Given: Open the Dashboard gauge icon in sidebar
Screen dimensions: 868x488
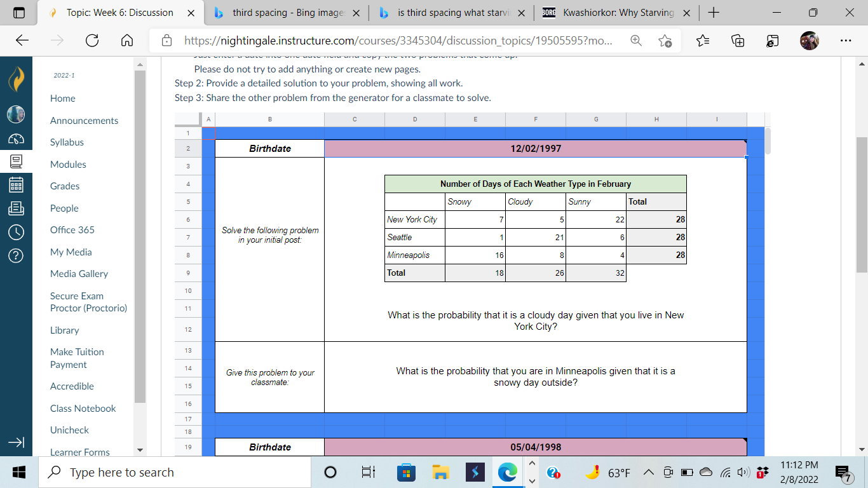Looking at the screenshot, I should point(16,138).
